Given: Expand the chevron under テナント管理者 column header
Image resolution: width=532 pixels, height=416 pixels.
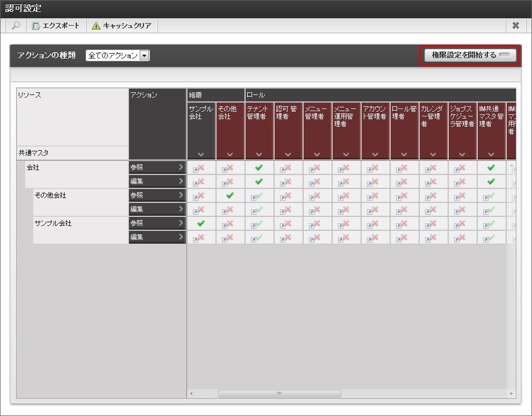Looking at the screenshot, I should tap(259, 155).
